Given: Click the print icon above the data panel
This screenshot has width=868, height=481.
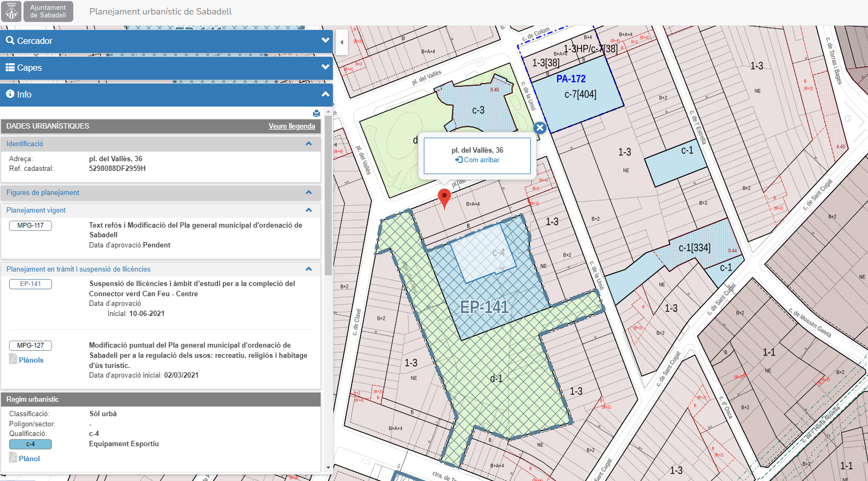Looking at the screenshot, I should (x=316, y=114).
